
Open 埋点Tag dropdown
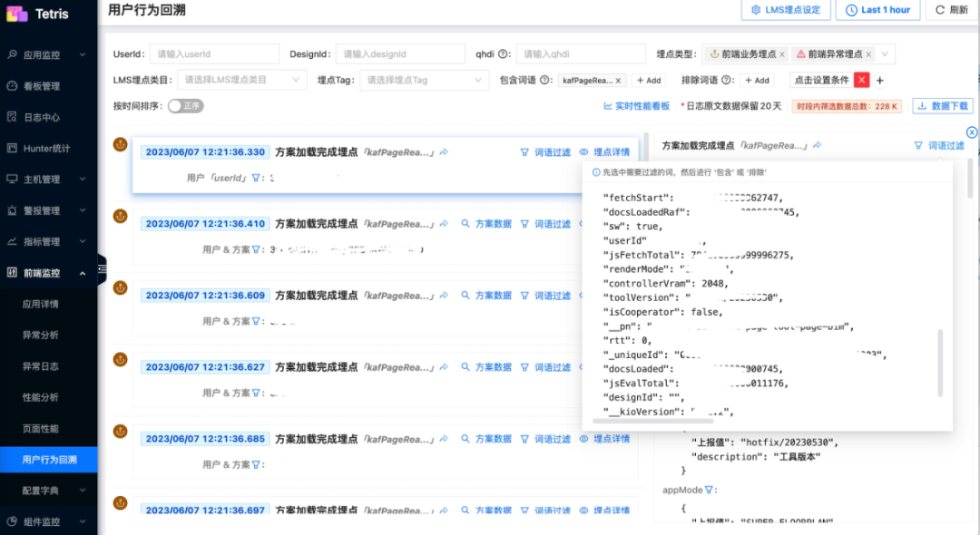pos(424,80)
